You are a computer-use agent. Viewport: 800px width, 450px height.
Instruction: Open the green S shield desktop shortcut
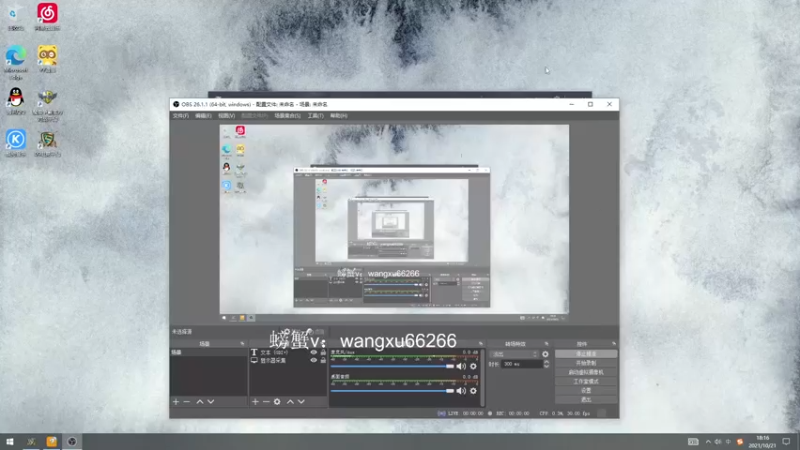pos(47,143)
